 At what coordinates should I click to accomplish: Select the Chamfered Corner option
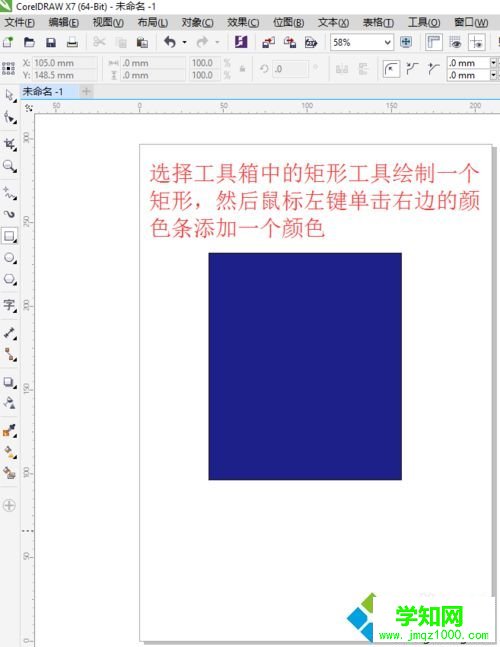tap(434, 69)
